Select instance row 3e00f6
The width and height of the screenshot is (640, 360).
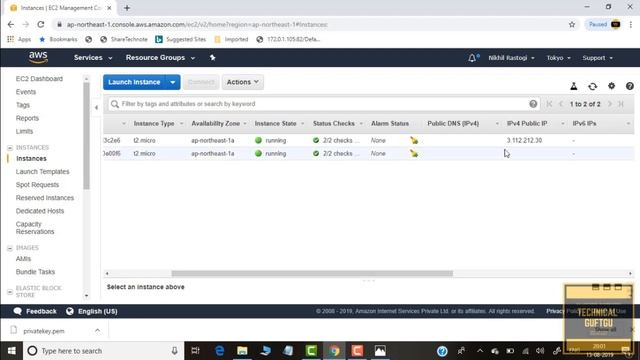coord(369,153)
